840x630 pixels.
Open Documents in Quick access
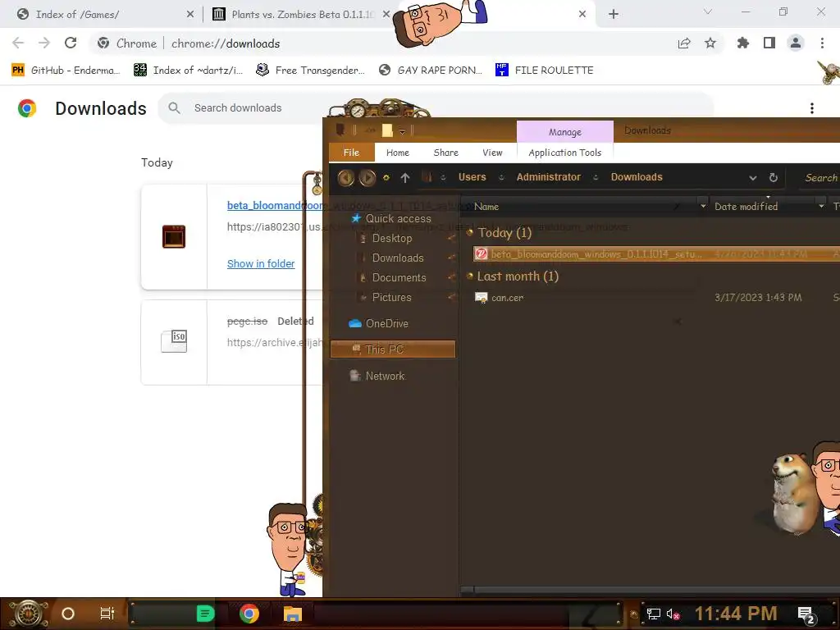399,278
